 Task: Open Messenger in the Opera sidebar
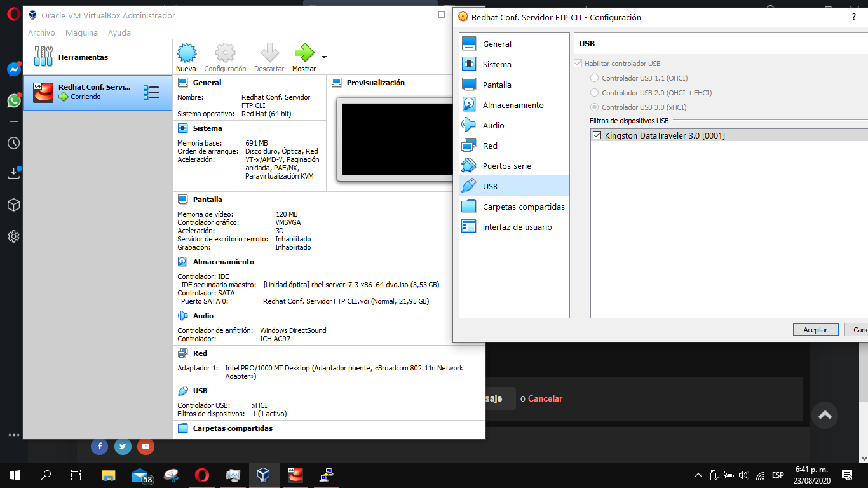[x=14, y=69]
